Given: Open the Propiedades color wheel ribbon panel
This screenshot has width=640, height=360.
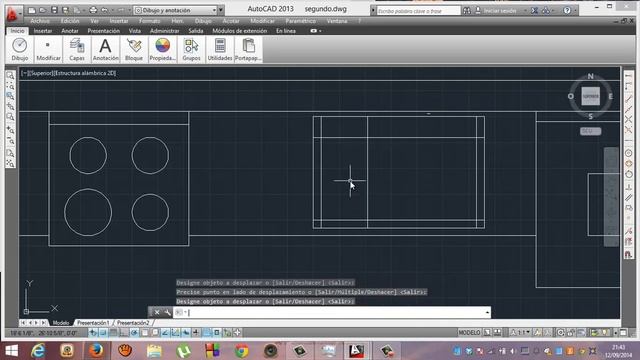Looking at the screenshot, I should 162,49.
